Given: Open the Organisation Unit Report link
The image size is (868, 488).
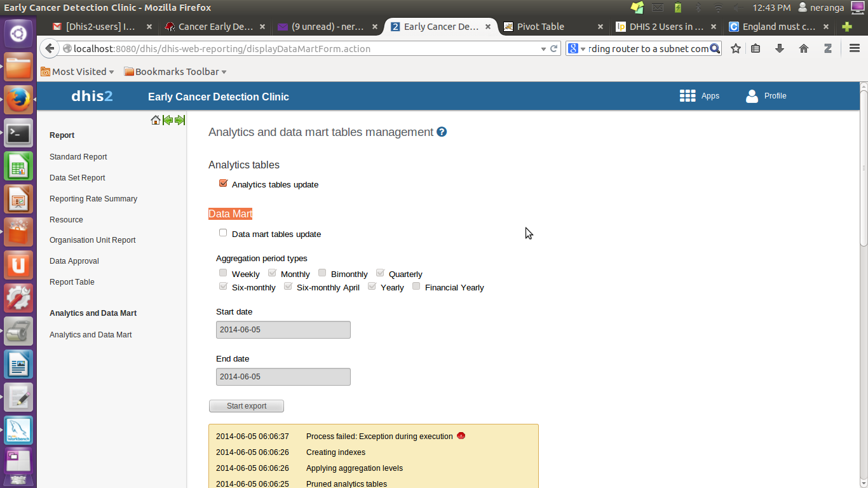Looking at the screenshot, I should (x=93, y=240).
